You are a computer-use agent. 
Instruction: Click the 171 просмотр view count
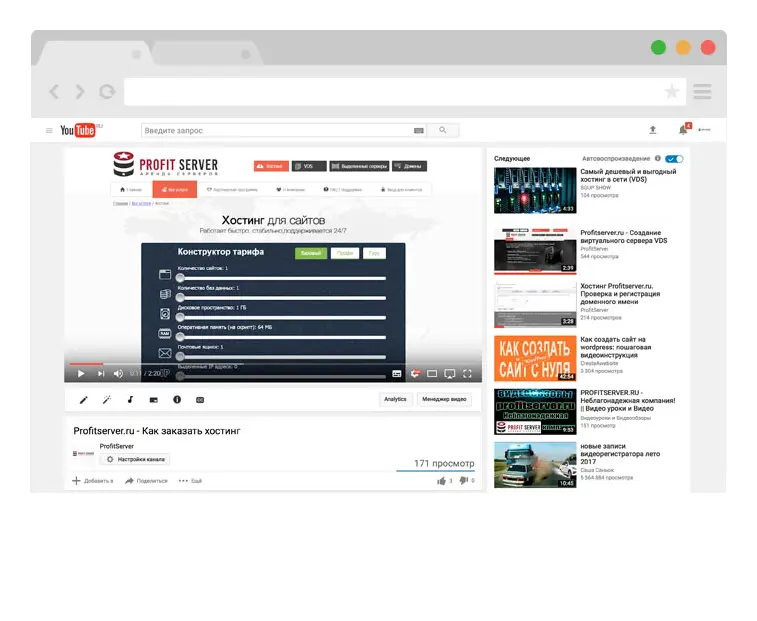click(444, 463)
